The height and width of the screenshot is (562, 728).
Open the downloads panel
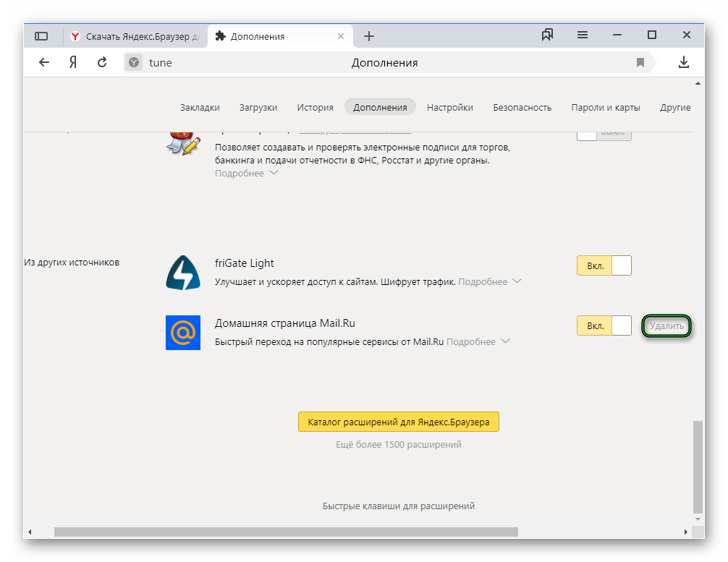683,62
